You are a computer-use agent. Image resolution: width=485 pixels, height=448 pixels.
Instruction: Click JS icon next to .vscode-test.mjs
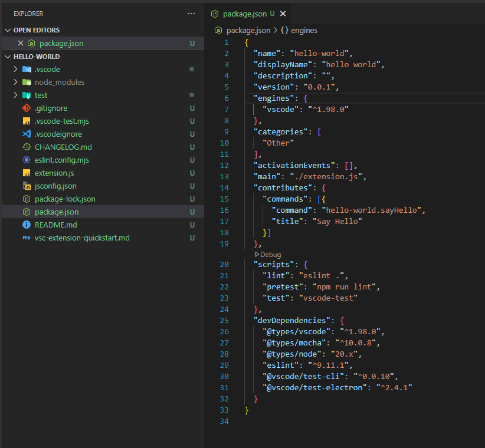point(27,121)
